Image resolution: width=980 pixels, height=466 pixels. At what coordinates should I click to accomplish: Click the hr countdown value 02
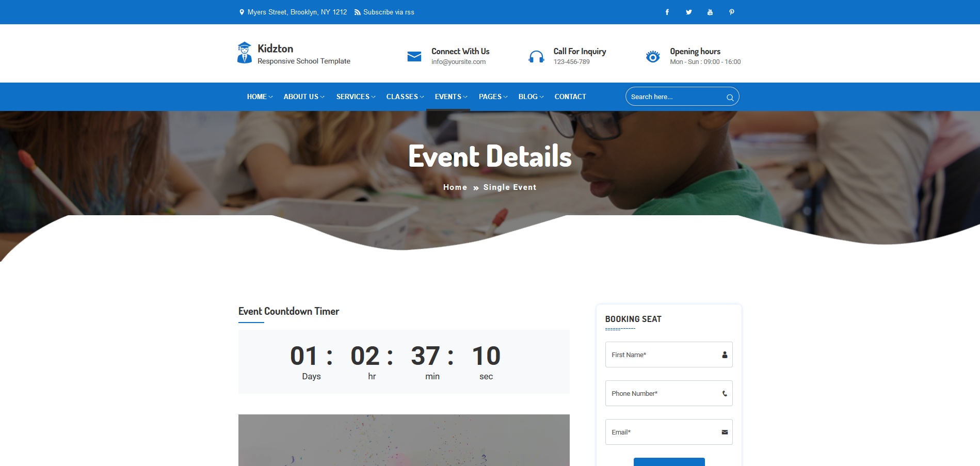coord(365,356)
